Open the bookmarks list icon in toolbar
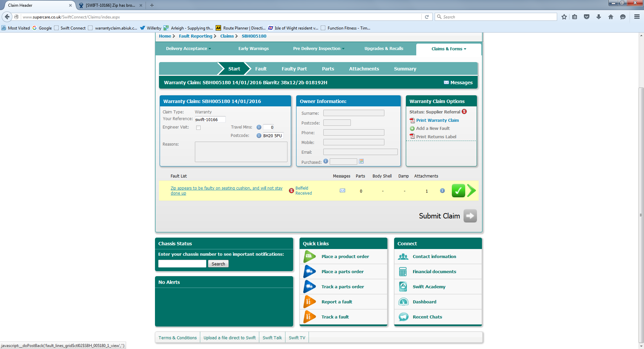Screen dimensions: 644x349 pos(575,17)
